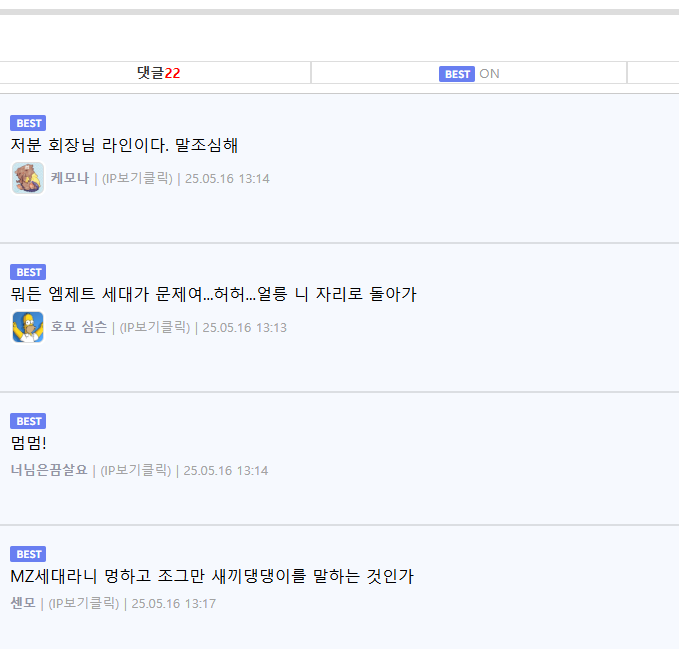The height and width of the screenshot is (649, 679).
Task: Click 너님은끔살요's timestamp 25.05.16 13:14
Action: (x=226, y=470)
